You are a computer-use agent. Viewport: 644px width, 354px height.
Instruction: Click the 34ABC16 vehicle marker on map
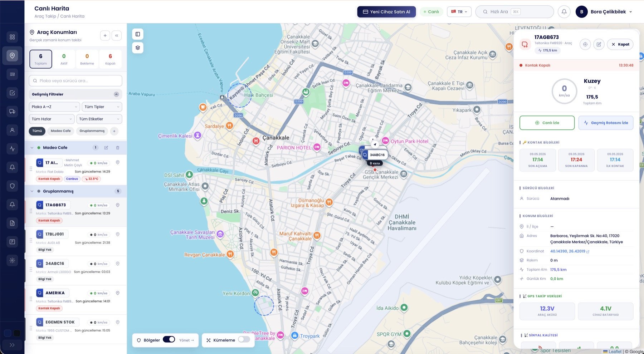point(374,155)
